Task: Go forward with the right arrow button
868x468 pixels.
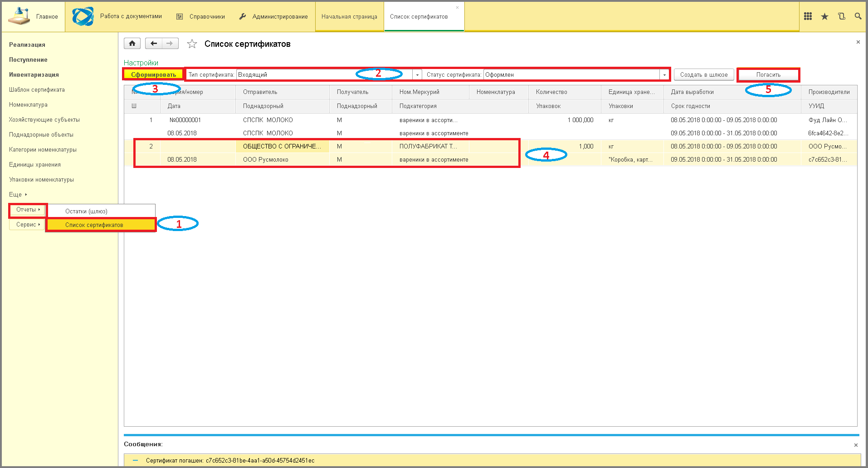Action: [x=170, y=44]
